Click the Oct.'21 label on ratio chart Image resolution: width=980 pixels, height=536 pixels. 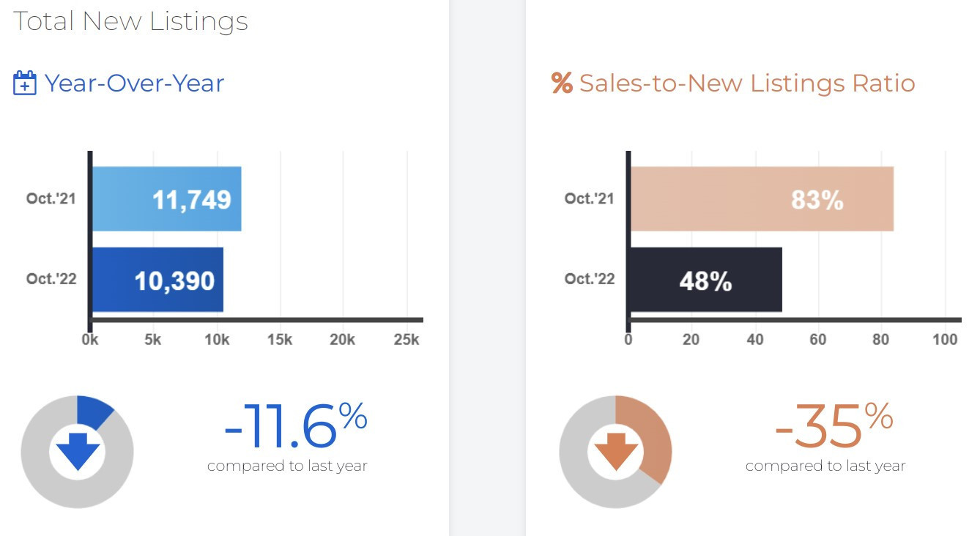590,198
